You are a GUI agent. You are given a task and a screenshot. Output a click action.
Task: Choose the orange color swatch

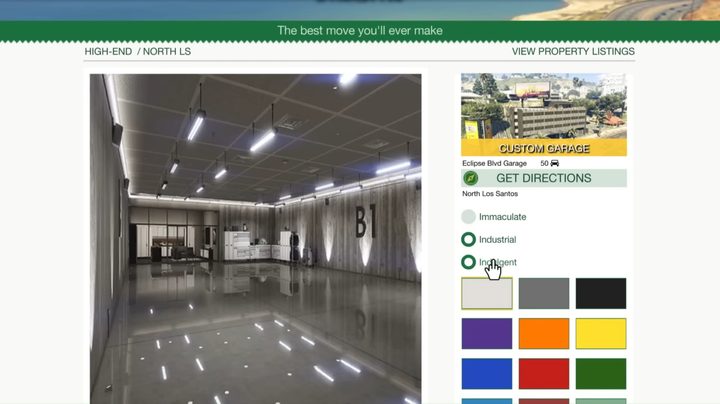(544, 333)
